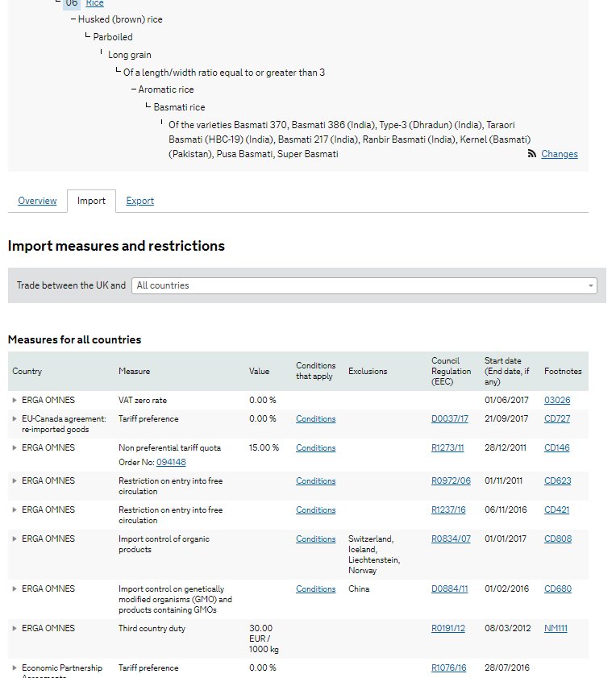The image size is (616, 678).
Task: Switch to the Export tab
Action: (x=139, y=201)
